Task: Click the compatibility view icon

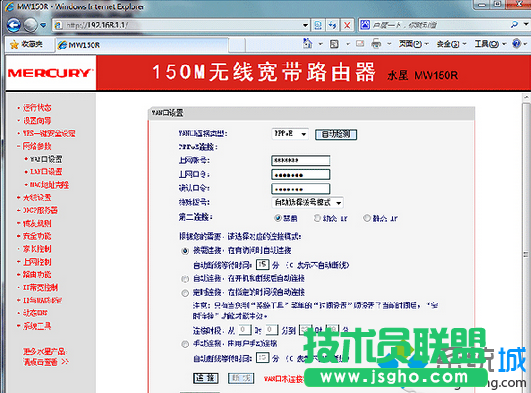Action: pyautogui.click(x=318, y=25)
